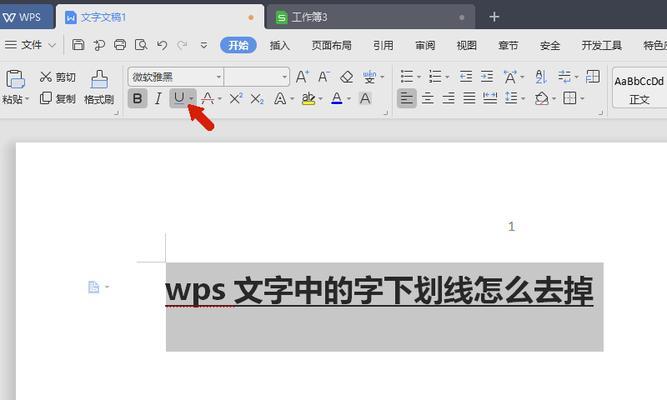This screenshot has width=667, height=400.
Task: Increase paragraph indent
Action: pyautogui.click(x=487, y=77)
